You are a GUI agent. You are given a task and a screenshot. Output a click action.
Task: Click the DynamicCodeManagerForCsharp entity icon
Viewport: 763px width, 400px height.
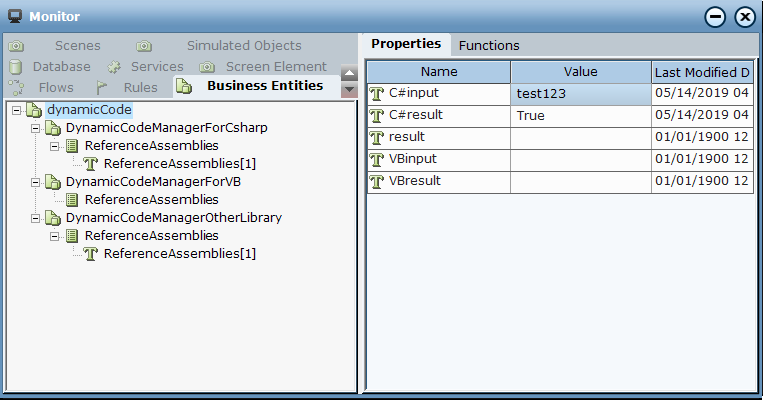53,129
